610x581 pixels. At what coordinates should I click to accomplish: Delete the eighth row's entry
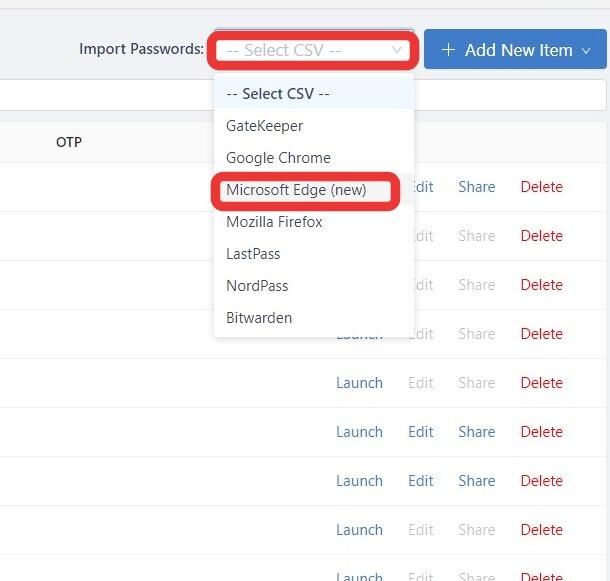[x=542, y=530]
